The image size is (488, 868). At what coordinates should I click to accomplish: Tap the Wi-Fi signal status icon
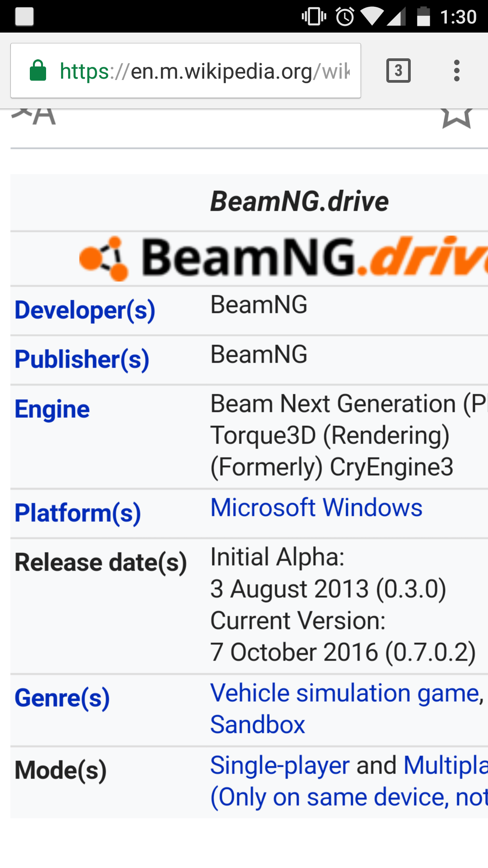point(371,17)
